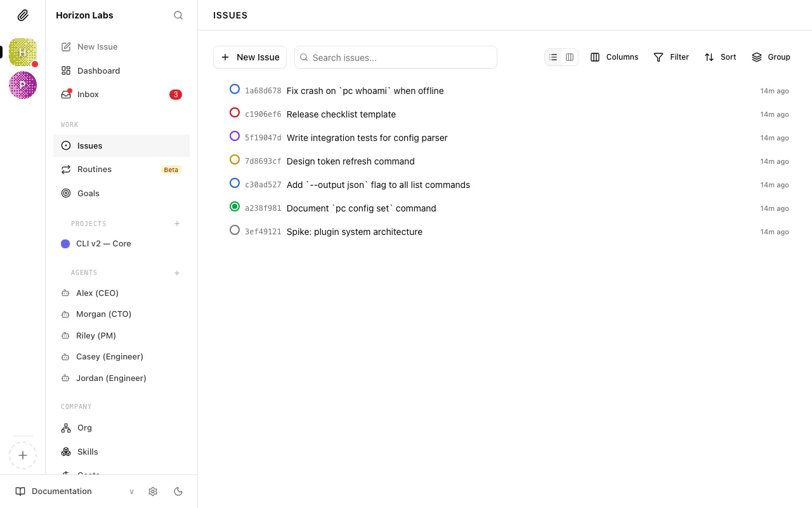Viewport: 812px width, 508px height.
Task: Click issue ID a238f981
Action: [x=263, y=208]
